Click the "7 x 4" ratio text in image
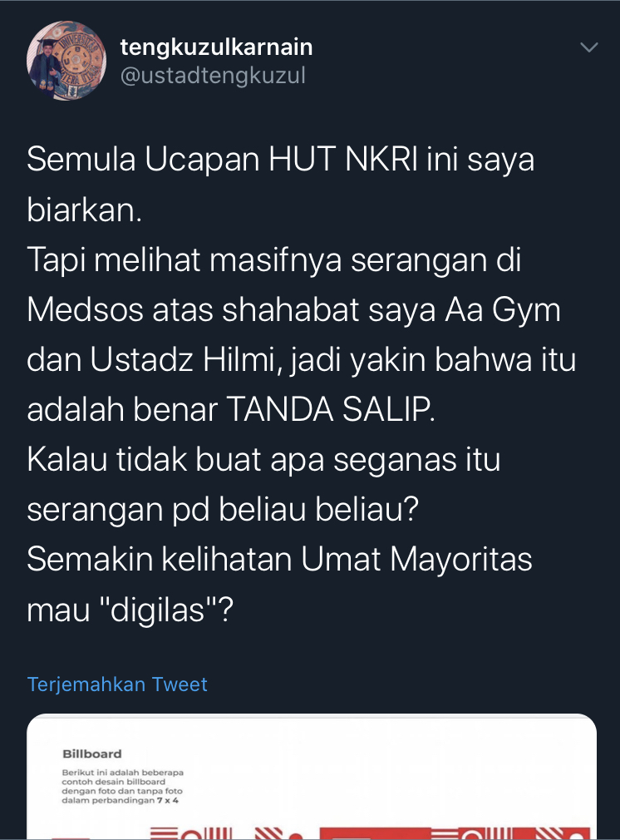620x840 pixels. (168, 800)
